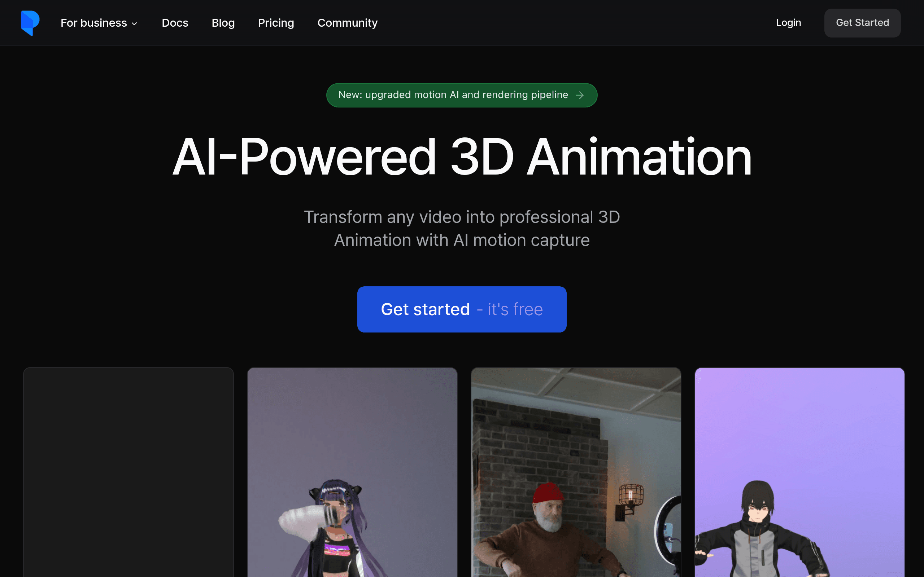This screenshot has height=577, width=924.
Task: Open the man in red beanie video
Action: pos(576,472)
